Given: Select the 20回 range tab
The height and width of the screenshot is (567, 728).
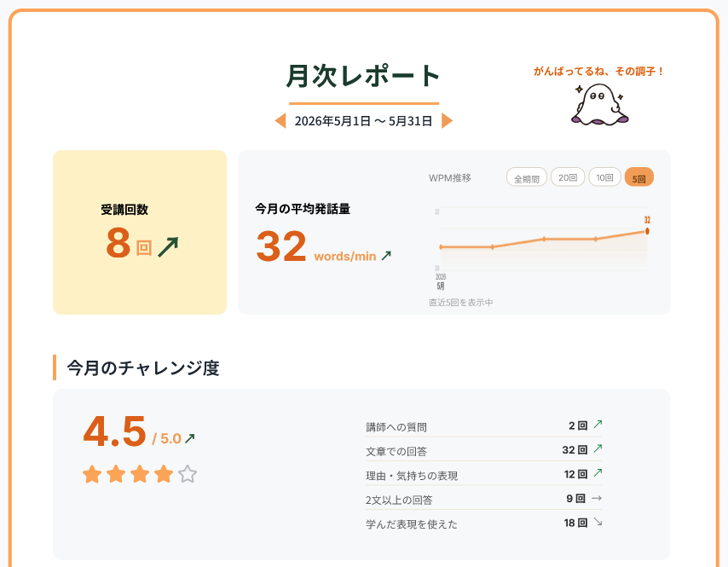Looking at the screenshot, I should (568, 177).
